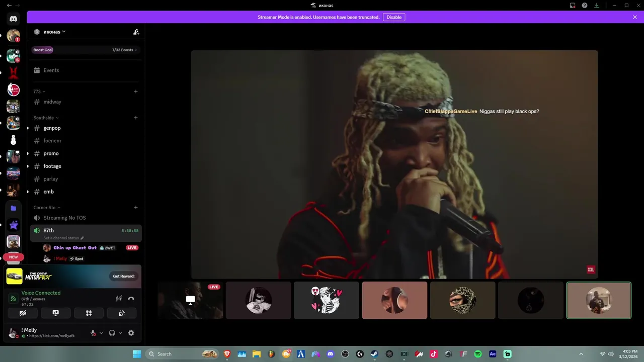Screen dimensions: 644x362
Task: Open the Boost Goal progress bar
Action: pos(85,50)
